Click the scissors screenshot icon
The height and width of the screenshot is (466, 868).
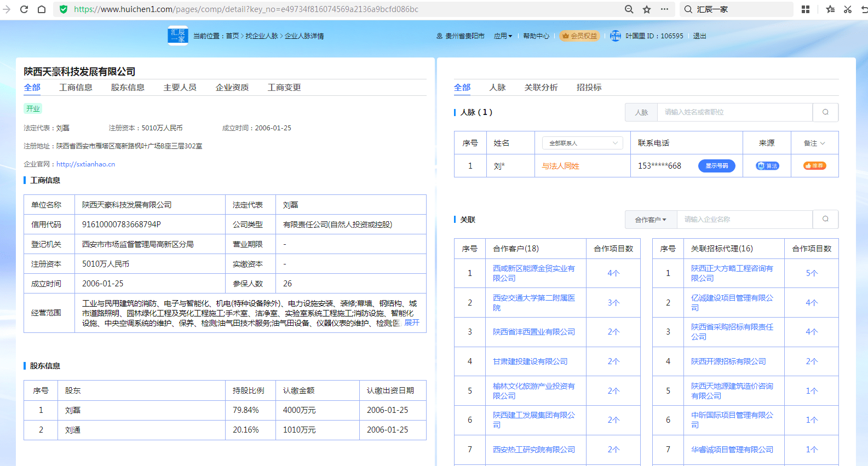coord(848,9)
